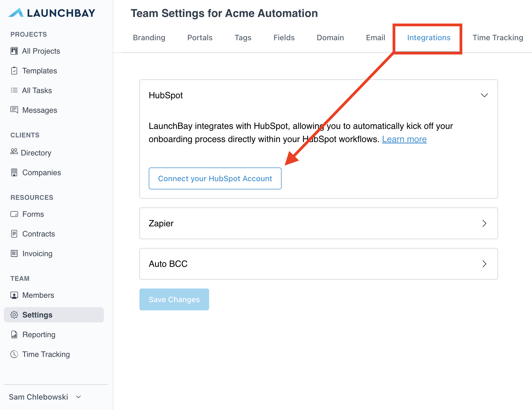The image size is (532, 410).
Task: Click Connect your HubSpot Account button
Action: pyautogui.click(x=215, y=178)
